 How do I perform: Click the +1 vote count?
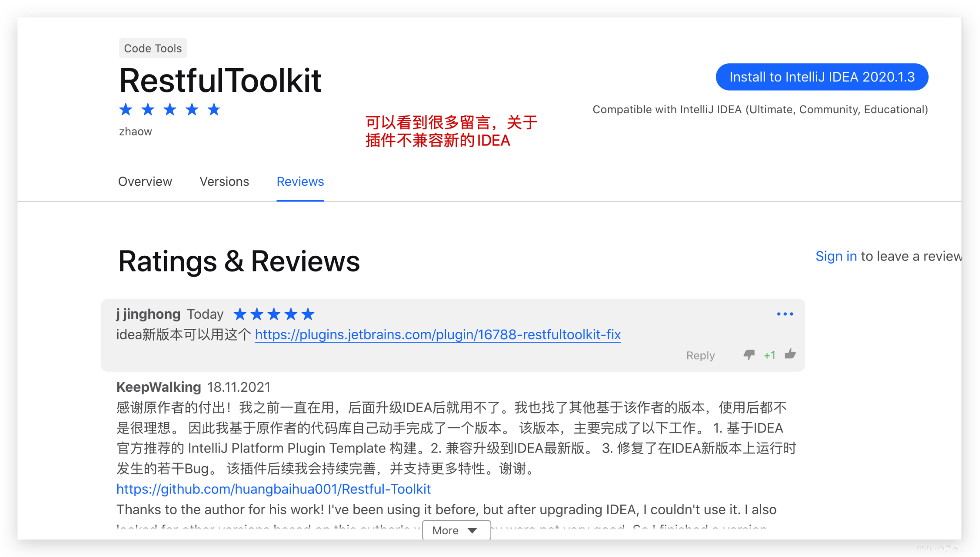pyautogui.click(x=770, y=355)
